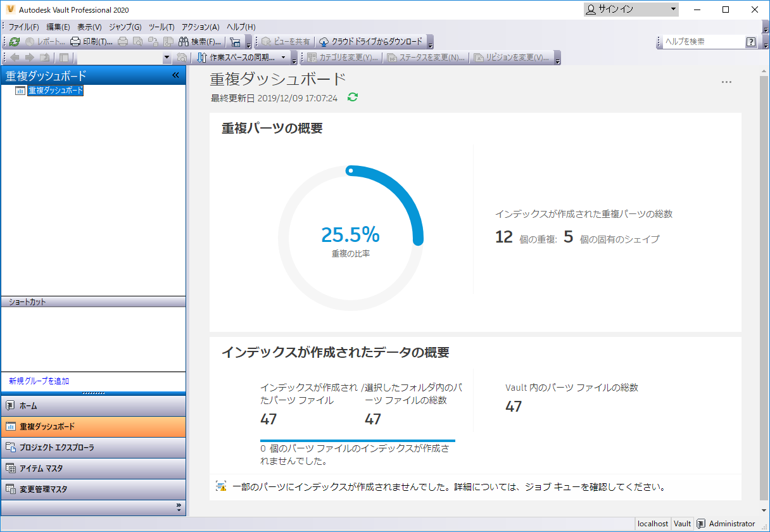
Task: Open the 印刷(T) print command
Action: coord(91,42)
